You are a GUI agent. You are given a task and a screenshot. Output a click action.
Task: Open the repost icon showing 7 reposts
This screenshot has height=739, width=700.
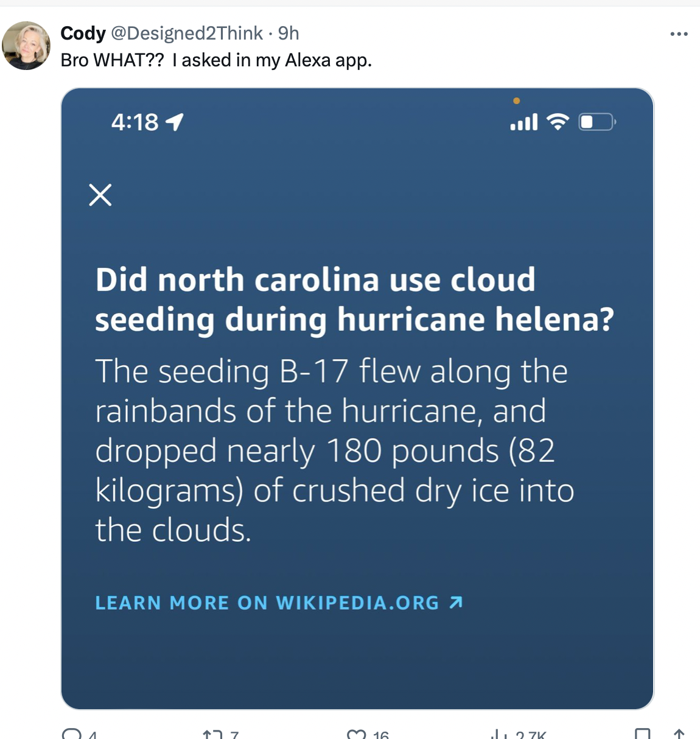[213, 732]
